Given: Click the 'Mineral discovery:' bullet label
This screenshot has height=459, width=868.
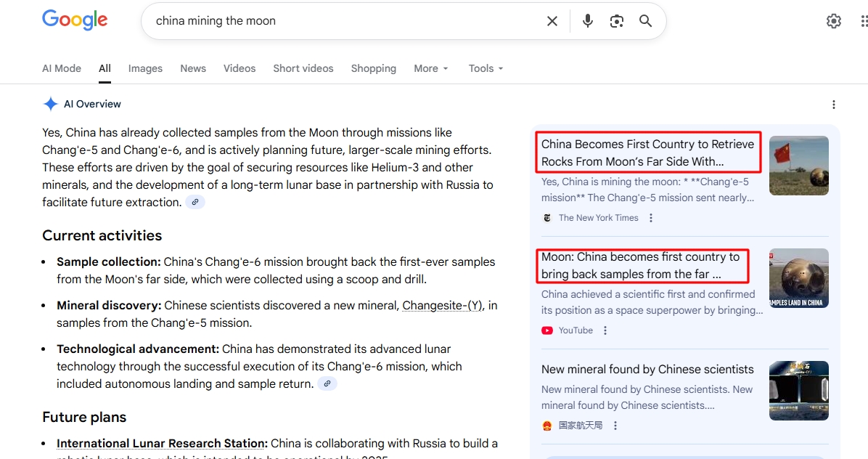Looking at the screenshot, I should pos(109,306).
